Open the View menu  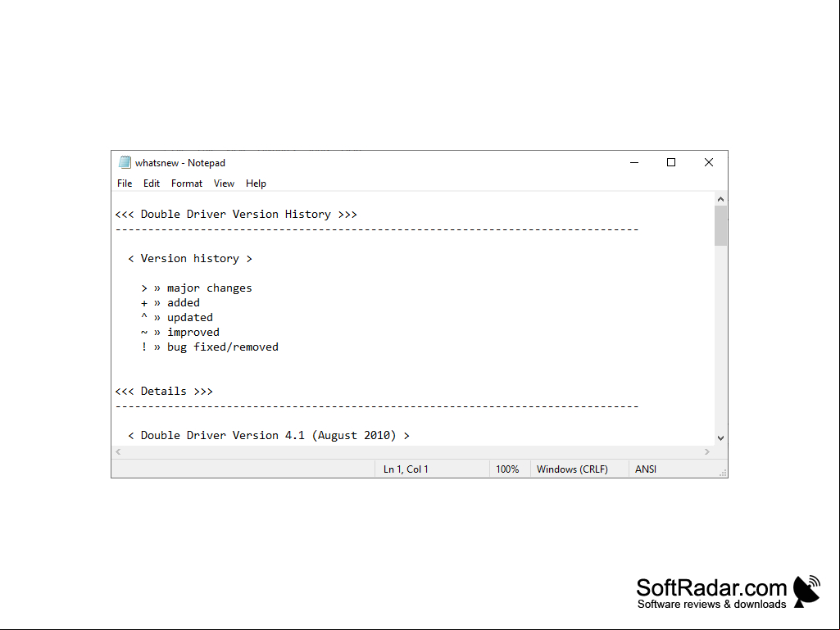tap(224, 184)
